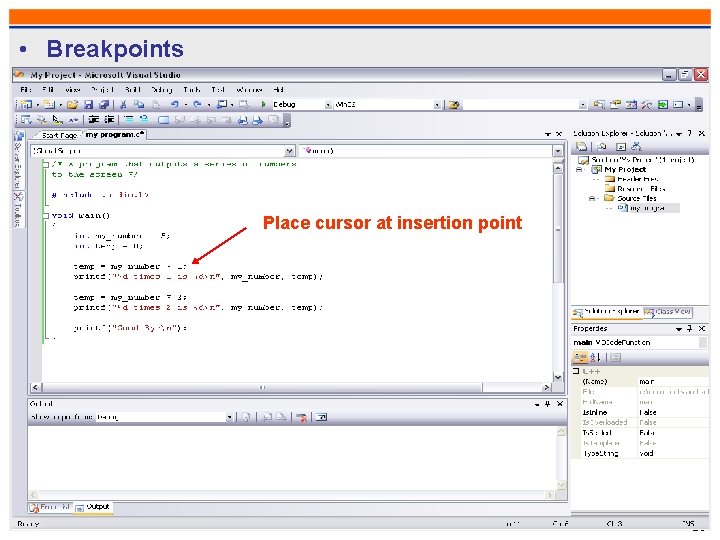Click the Alphabetical sort icon in Properties
The height and width of the screenshot is (540, 720).
tap(596, 357)
